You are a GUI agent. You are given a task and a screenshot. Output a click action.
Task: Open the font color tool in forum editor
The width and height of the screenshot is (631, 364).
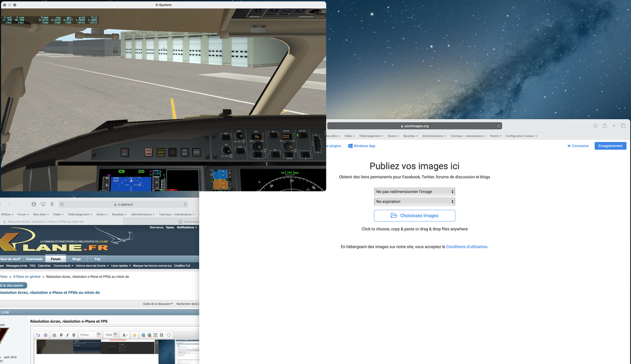click(125, 335)
